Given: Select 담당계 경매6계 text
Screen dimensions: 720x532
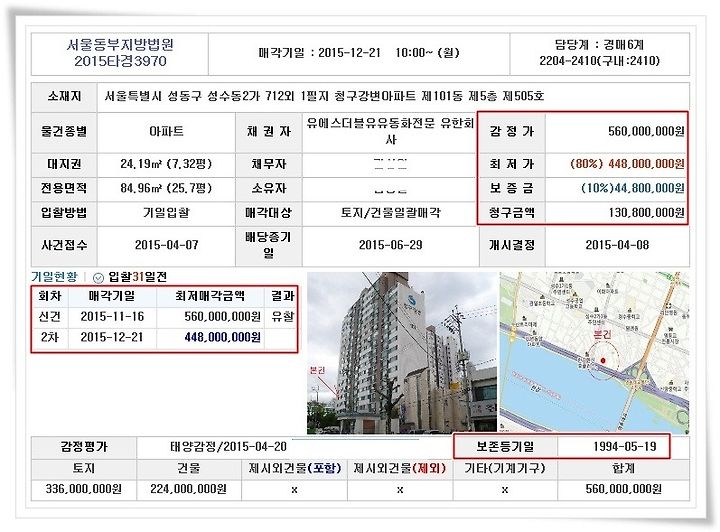Looking at the screenshot, I should coord(599,45).
